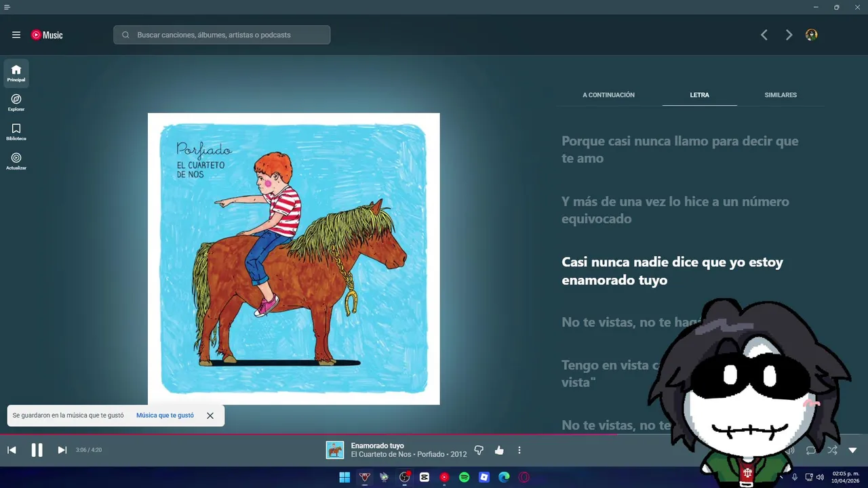Open YouTube Music taskbar icon

444,477
